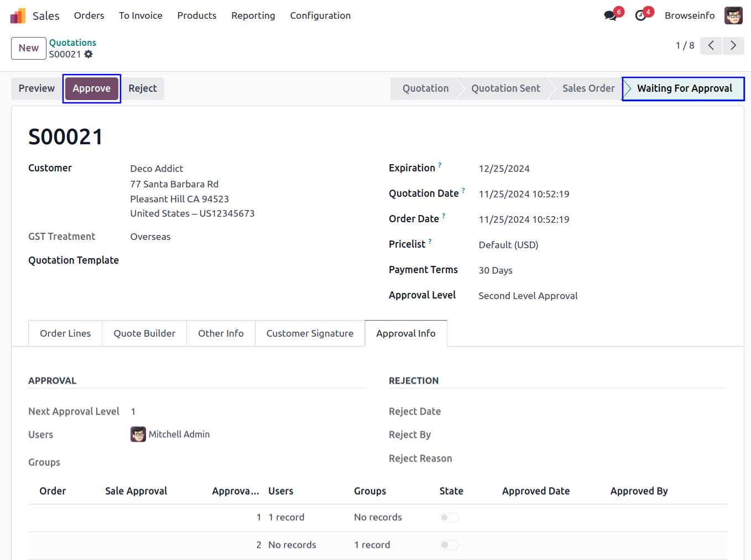751x560 pixels.
Task: Switch to the Order Lines tab
Action: click(65, 333)
